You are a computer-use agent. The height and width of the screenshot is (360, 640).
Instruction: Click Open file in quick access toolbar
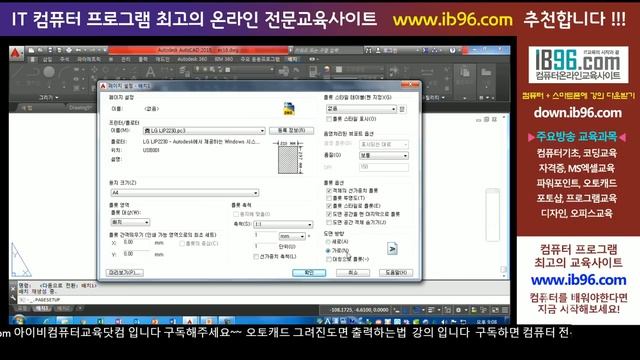point(40,50)
